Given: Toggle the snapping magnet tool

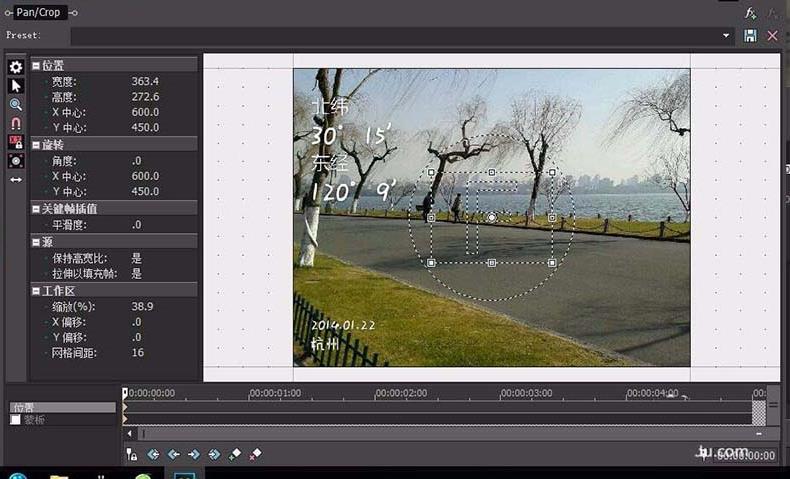Looking at the screenshot, I should [x=16, y=123].
